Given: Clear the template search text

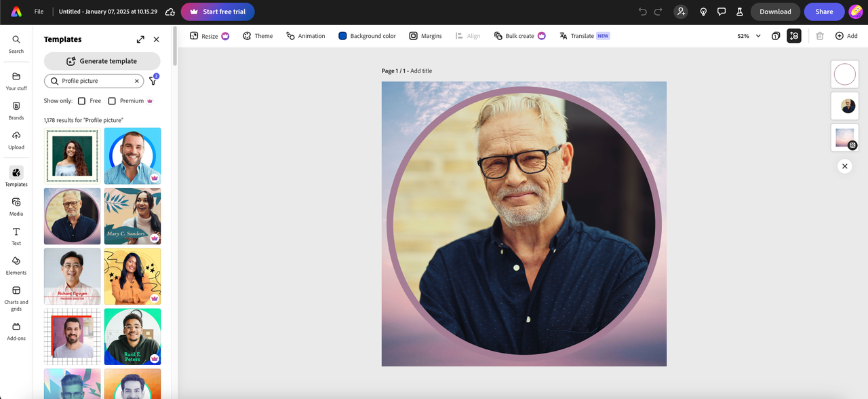Looking at the screenshot, I should click(136, 81).
